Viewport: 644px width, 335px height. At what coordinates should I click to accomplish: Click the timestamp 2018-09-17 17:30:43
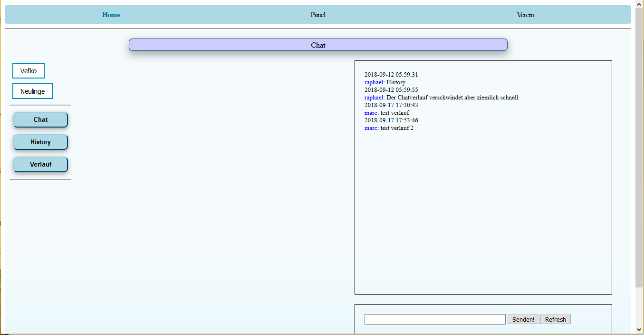pyautogui.click(x=391, y=105)
